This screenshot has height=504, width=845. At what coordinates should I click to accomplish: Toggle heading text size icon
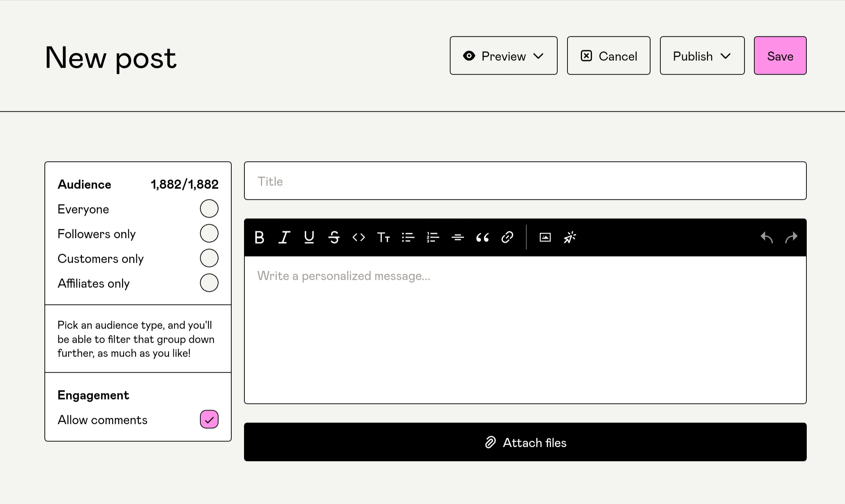[383, 238]
